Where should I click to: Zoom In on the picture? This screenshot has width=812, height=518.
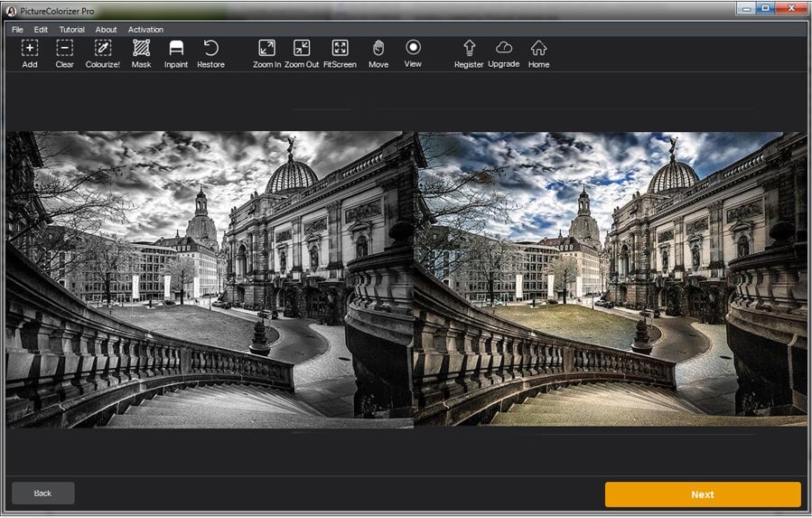point(266,54)
